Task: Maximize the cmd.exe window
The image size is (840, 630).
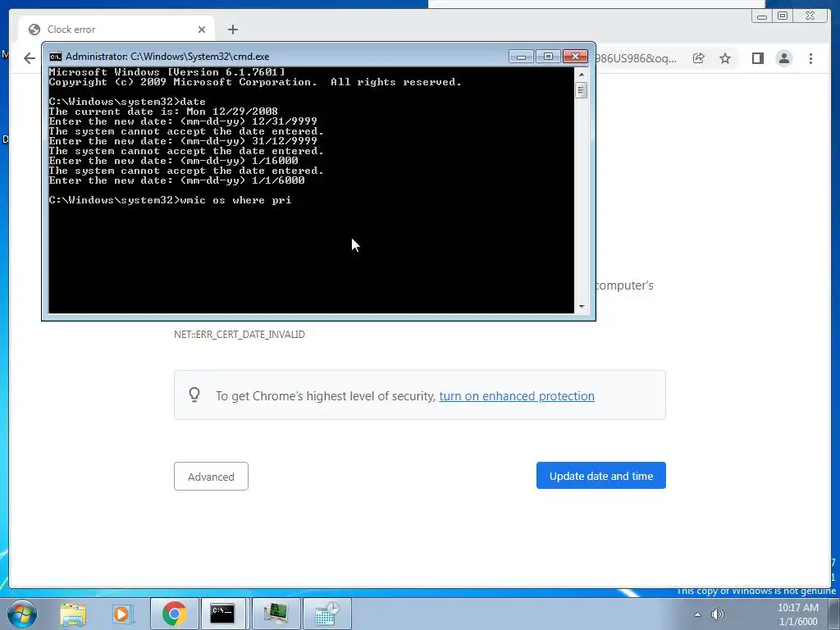Action: click(547, 57)
